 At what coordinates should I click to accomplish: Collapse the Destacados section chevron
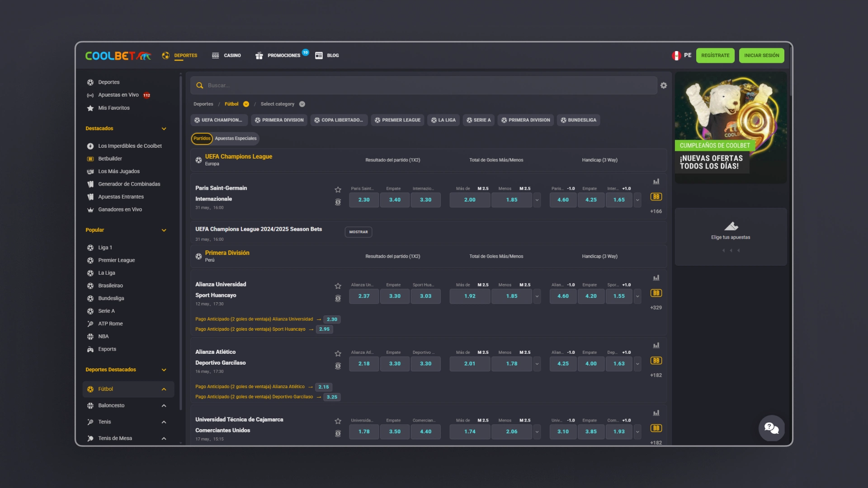164,129
